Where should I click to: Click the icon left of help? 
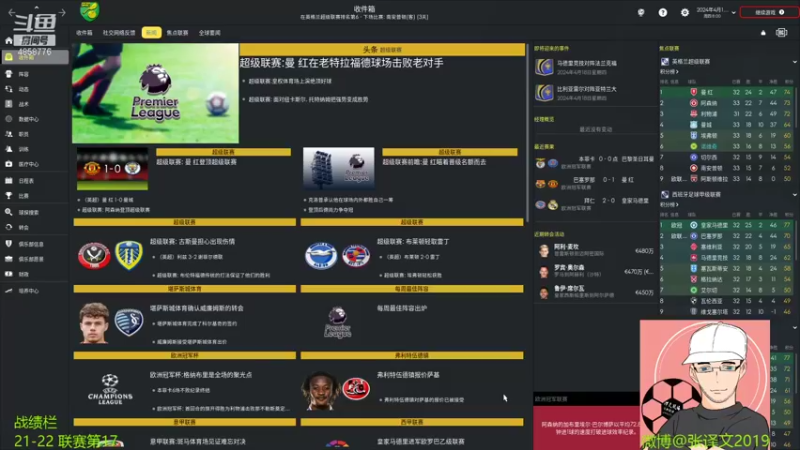(x=641, y=12)
